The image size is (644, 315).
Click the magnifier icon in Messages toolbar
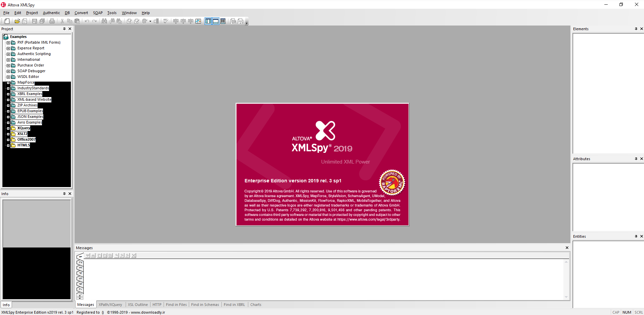[x=117, y=256]
